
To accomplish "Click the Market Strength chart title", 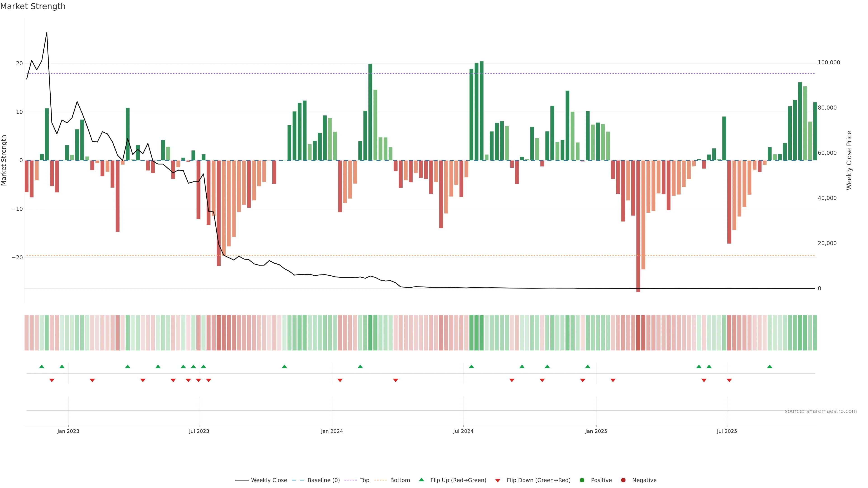I will (33, 6).
